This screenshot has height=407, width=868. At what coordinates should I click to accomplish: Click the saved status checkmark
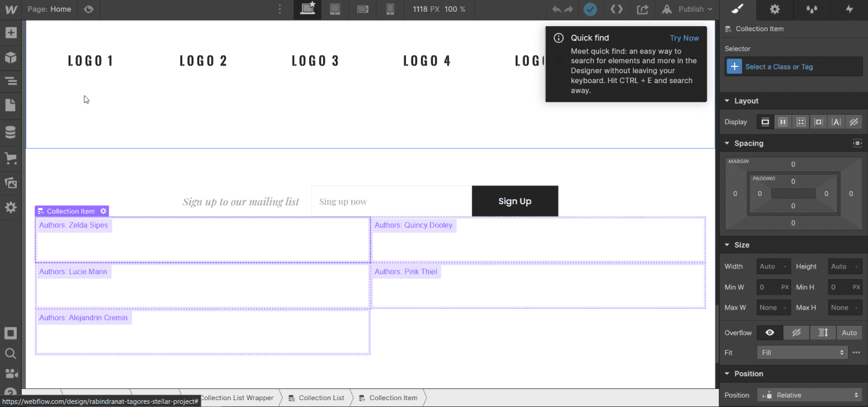pos(590,9)
